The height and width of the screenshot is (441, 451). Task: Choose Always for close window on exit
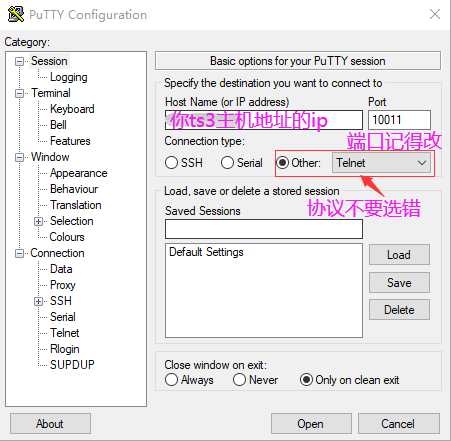click(171, 380)
